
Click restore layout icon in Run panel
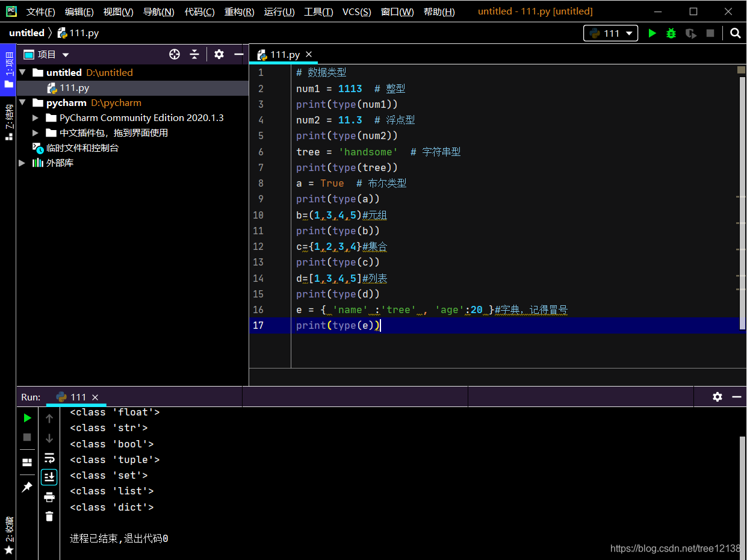(27, 462)
